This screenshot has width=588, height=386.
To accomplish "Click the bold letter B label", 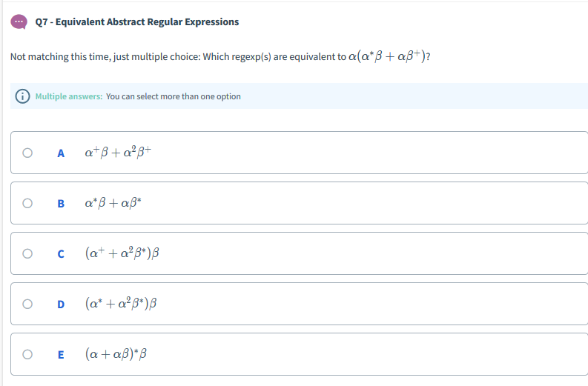I will click(61, 203).
